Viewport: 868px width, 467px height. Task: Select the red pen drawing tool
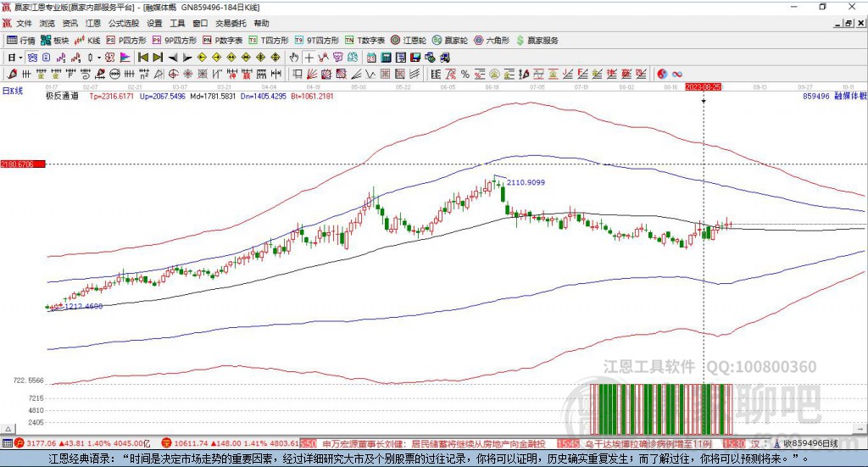coord(12,74)
